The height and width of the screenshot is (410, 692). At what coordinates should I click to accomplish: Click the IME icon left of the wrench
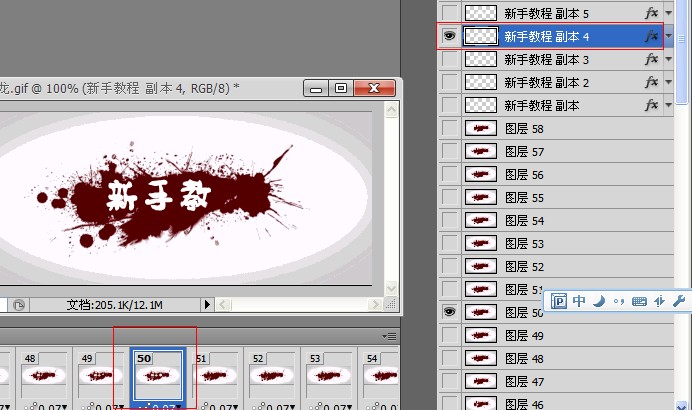click(659, 301)
